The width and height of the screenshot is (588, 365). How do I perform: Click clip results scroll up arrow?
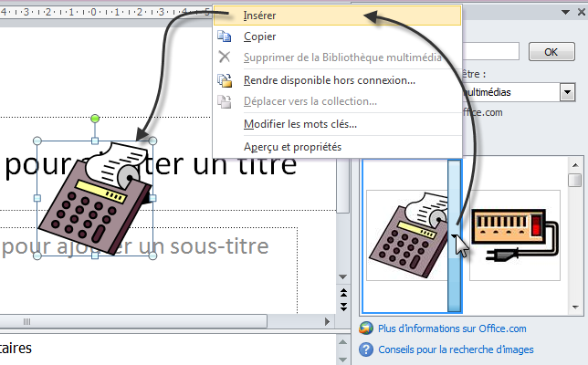(x=575, y=165)
